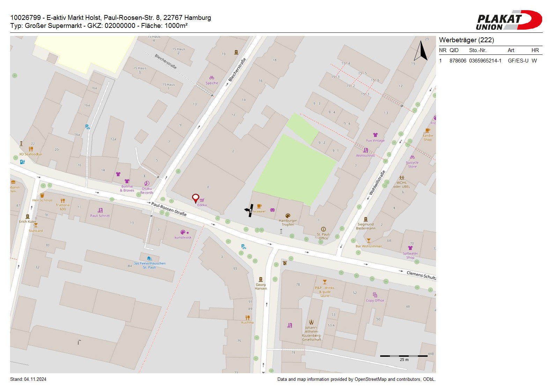Click the Copy Office shop icon

pyautogui.click(x=375, y=295)
